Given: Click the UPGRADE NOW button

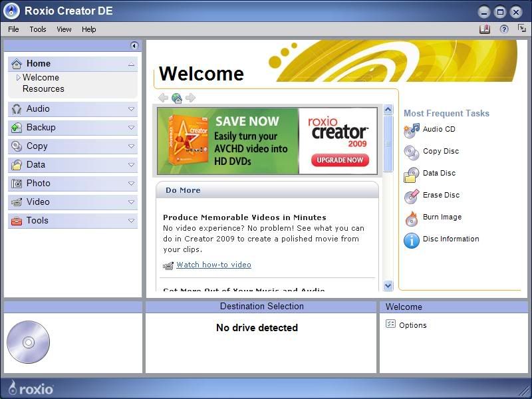Looking at the screenshot, I should pyautogui.click(x=340, y=160).
